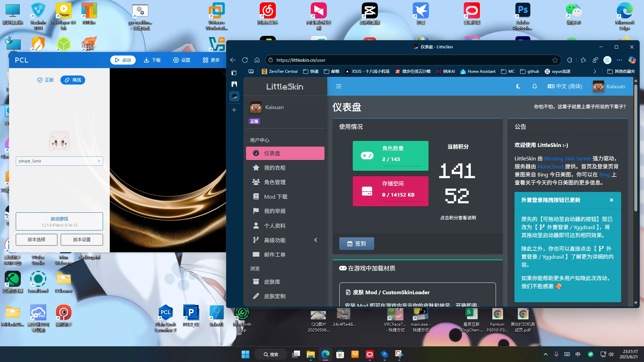Open the notifications bell in LittleSkin
Viewport: 644px width, 362px height.
(535, 86)
